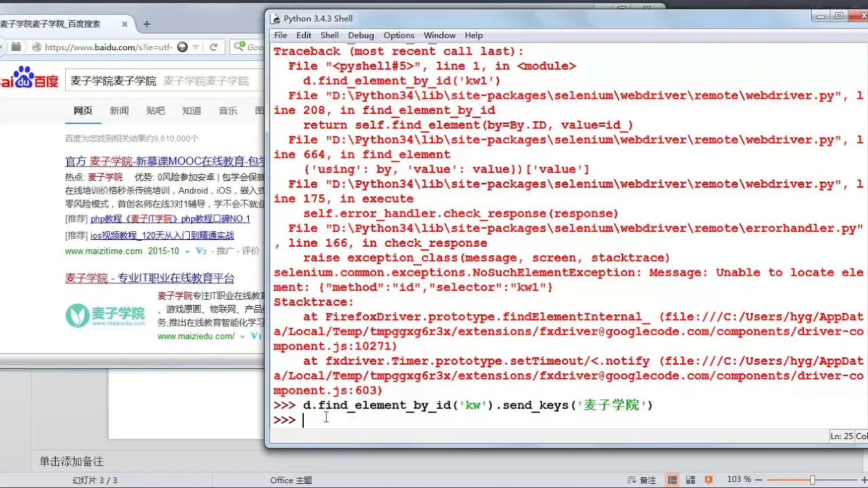Viewport: 868px width, 488px height.
Task: Click 103 % zoom level in PowerPoint
Action: coord(738,479)
